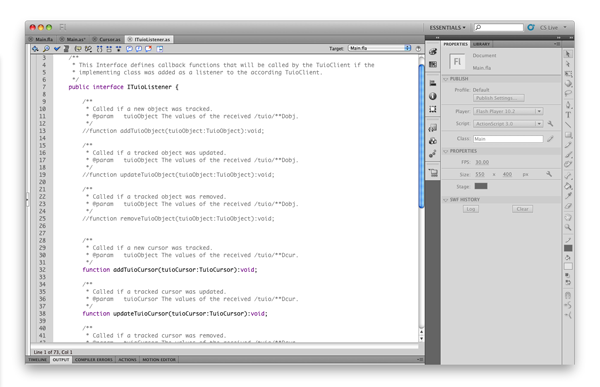Click the Publish Settings button
Viewport: 600px width, 387px height.
coord(499,98)
